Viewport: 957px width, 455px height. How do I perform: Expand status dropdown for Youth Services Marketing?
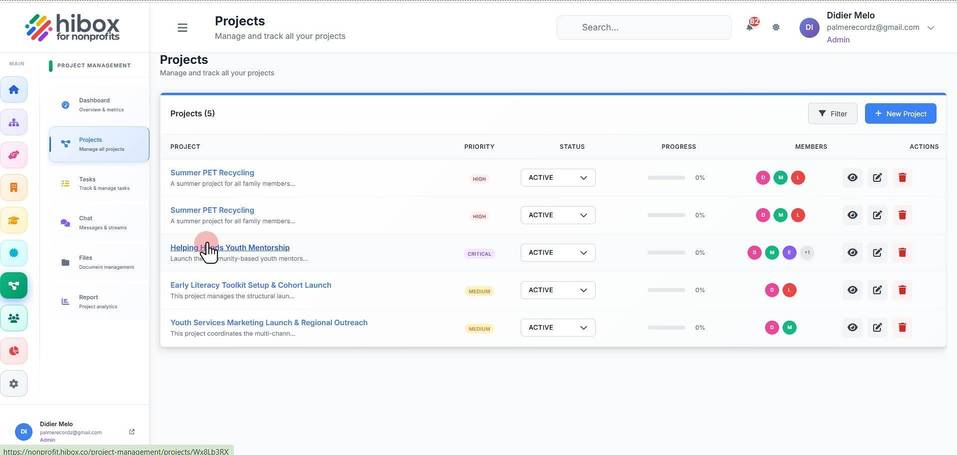pos(558,327)
